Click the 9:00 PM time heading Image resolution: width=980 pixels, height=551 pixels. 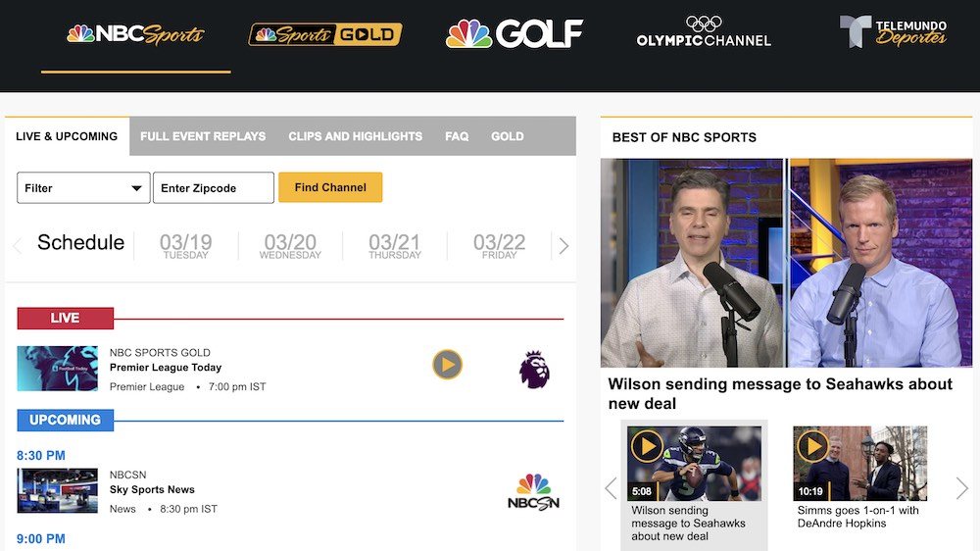(40, 538)
